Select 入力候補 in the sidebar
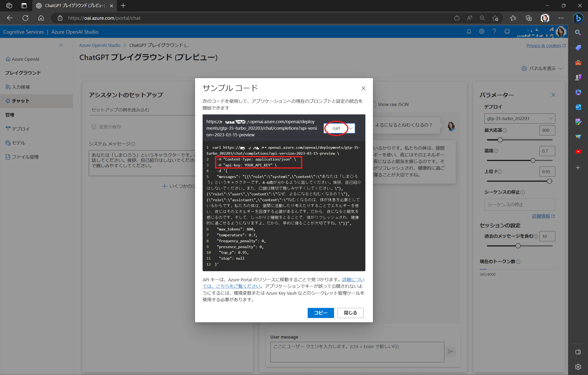This screenshot has height=375, width=588. pyautogui.click(x=18, y=87)
